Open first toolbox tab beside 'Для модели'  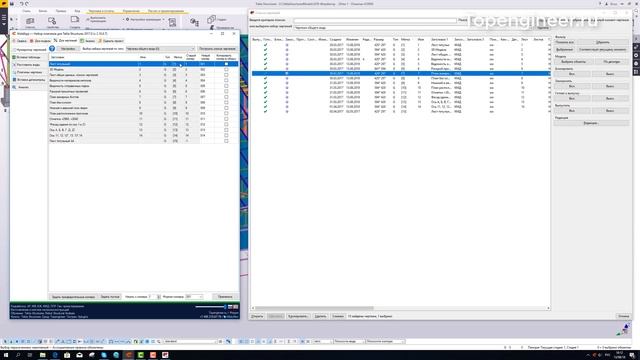coord(20,41)
